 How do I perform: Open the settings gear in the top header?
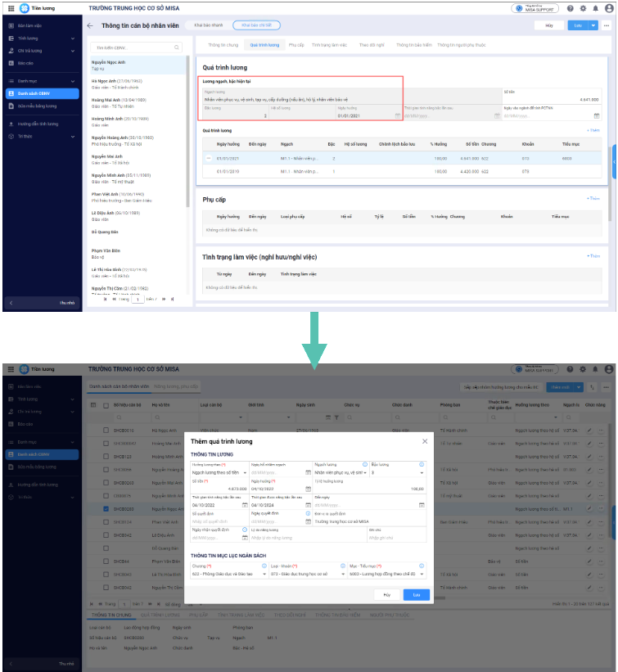click(583, 8)
